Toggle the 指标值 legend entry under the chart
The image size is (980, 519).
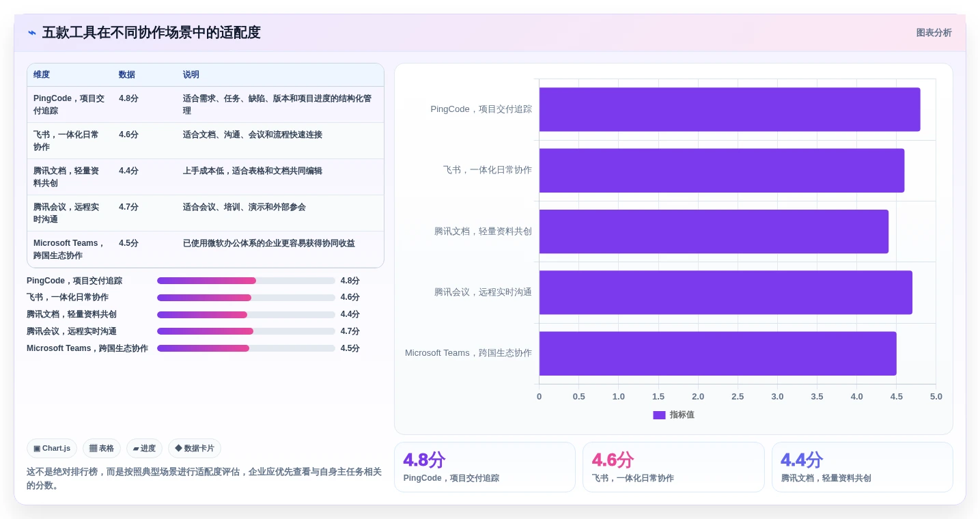[673, 415]
